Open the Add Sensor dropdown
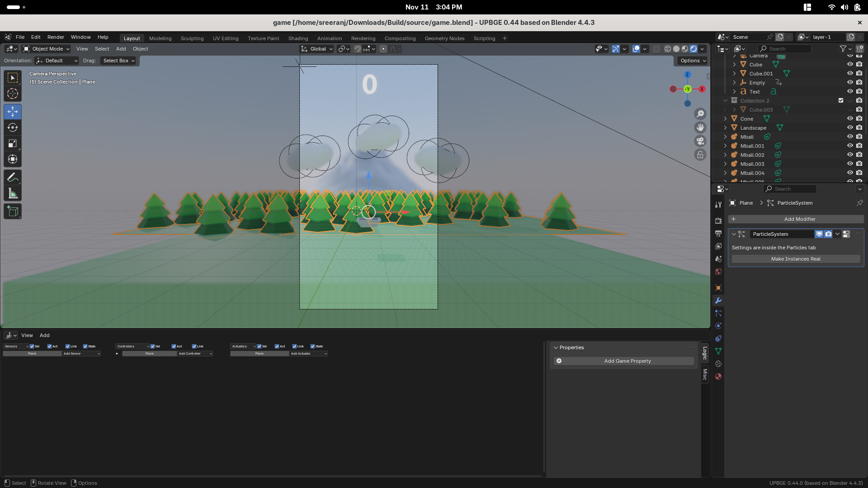This screenshot has width=868, height=488. pos(81,354)
